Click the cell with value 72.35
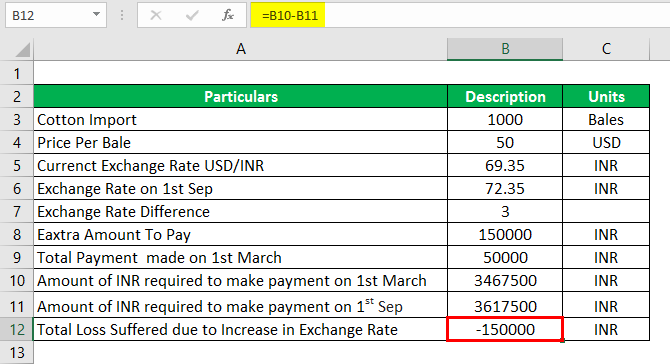The image size is (670, 364). click(505, 189)
